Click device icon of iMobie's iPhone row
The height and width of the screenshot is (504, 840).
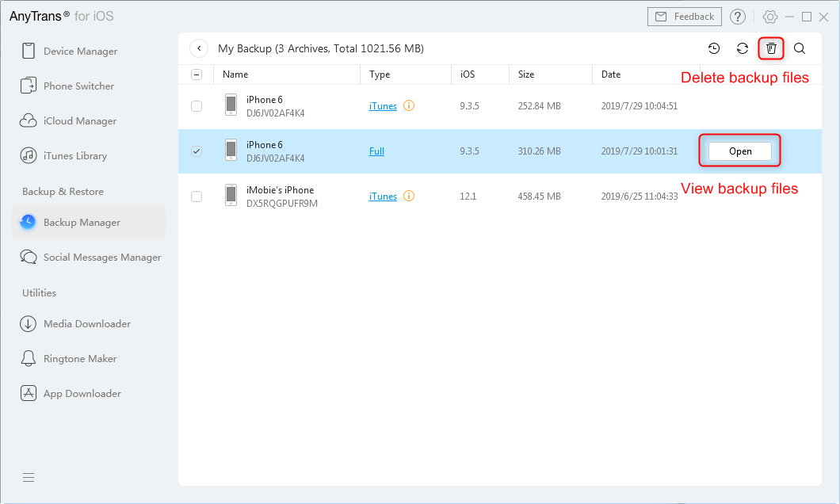click(x=231, y=195)
